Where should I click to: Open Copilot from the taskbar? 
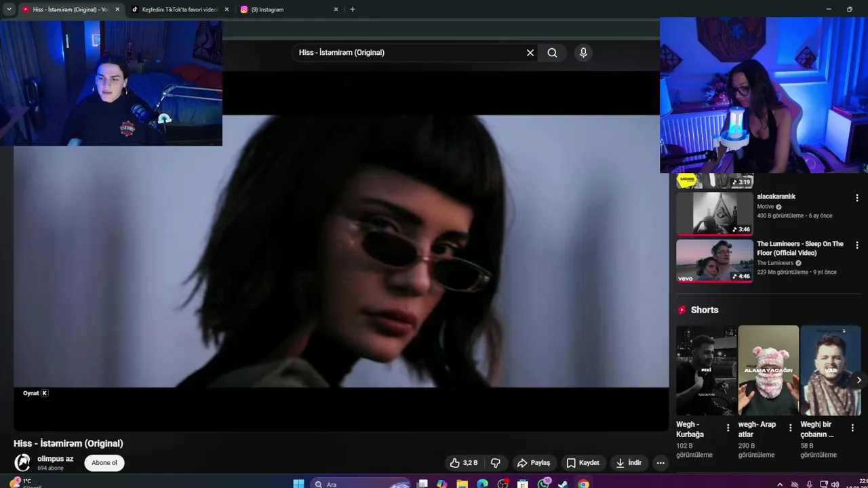(442, 484)
